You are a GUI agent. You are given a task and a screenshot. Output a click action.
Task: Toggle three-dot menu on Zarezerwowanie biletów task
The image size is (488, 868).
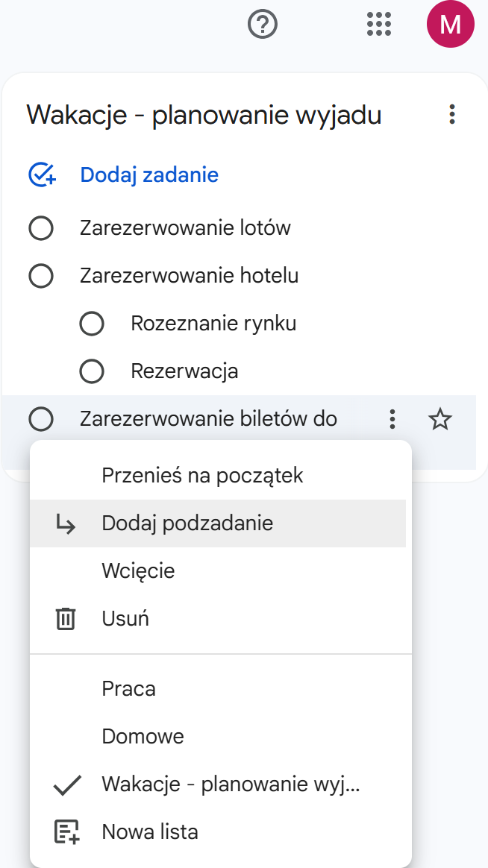pyautogui.click(x=392, y=420)
